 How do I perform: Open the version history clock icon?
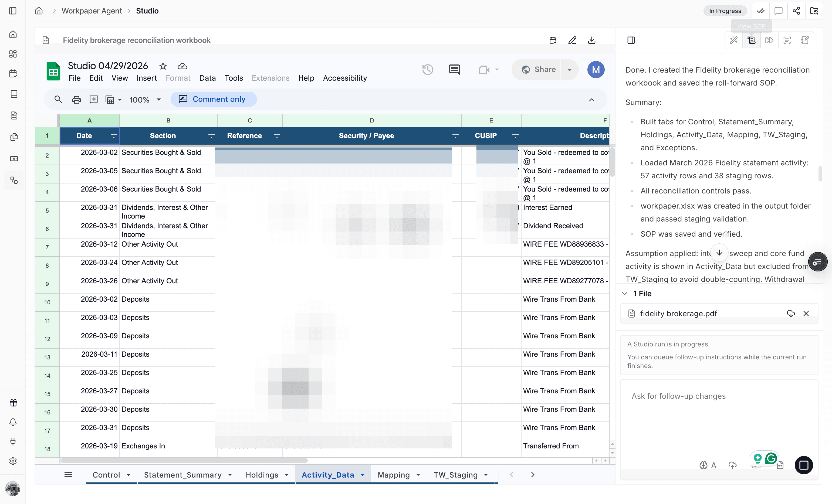pos(428,70)
